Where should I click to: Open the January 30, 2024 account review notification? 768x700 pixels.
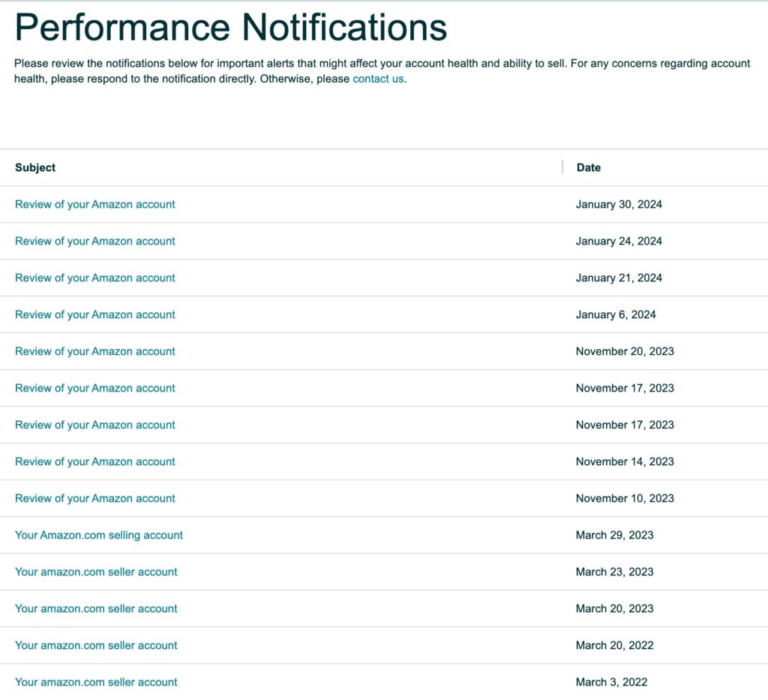(x=94, y=204)
